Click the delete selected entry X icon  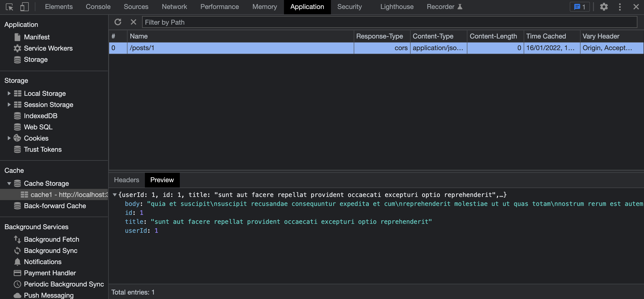133,22
